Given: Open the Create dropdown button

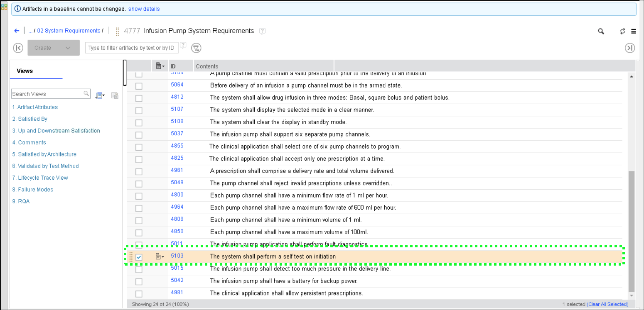Looking at the screenshot, I should click(54, 48).
